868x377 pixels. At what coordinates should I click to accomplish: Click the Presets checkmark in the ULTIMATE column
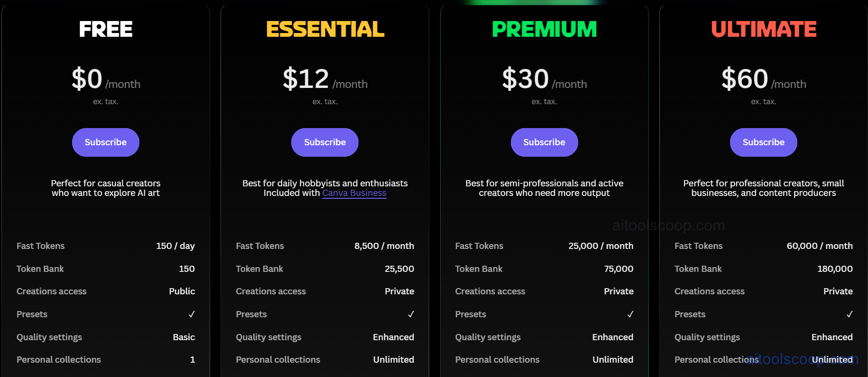(849, 314)
